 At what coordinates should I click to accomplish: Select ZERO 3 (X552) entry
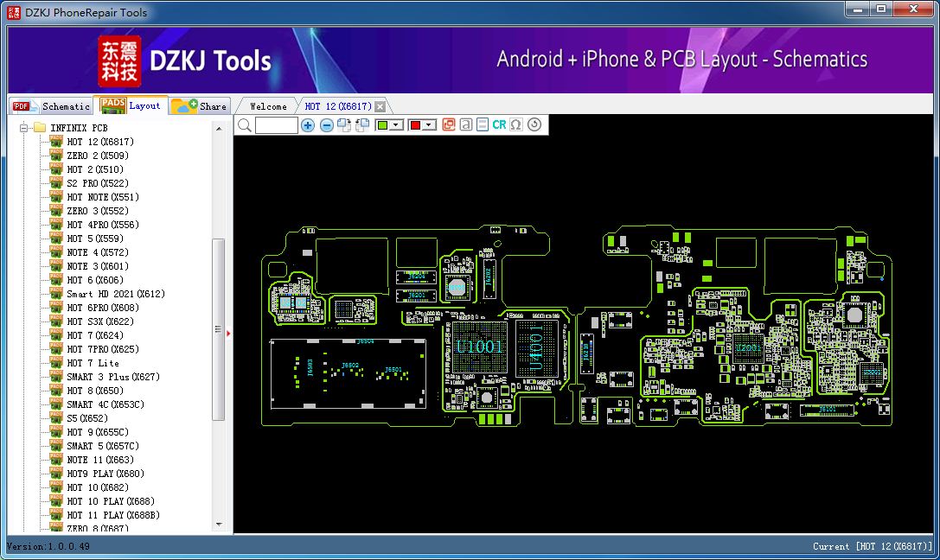point(97,211)
